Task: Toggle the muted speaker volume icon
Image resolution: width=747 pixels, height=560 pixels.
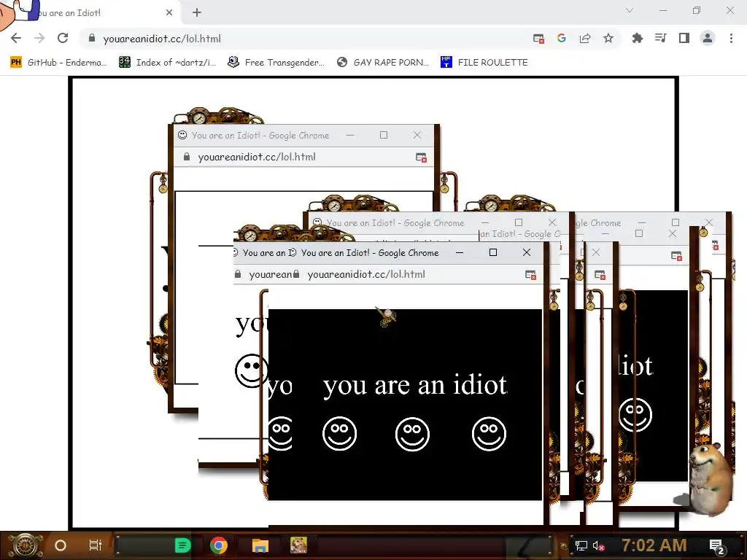Action: [x=599, y=545]
